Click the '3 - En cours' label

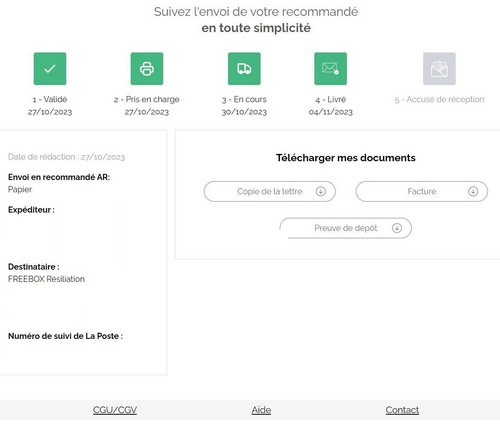(x=244, y=99)
